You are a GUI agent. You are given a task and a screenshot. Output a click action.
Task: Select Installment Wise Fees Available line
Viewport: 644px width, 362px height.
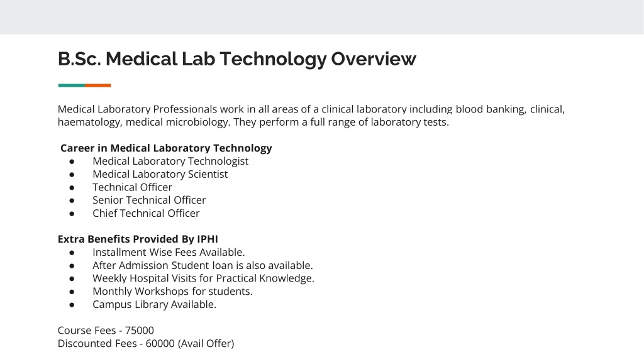pos(169,253)
